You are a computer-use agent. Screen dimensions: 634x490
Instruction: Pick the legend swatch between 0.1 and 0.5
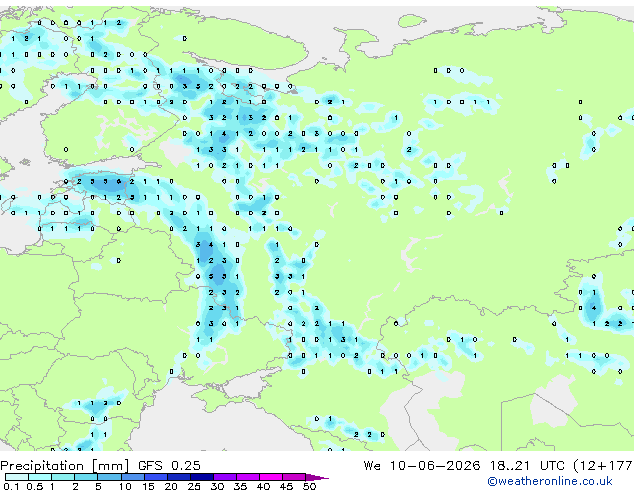(x=17, y=477)
